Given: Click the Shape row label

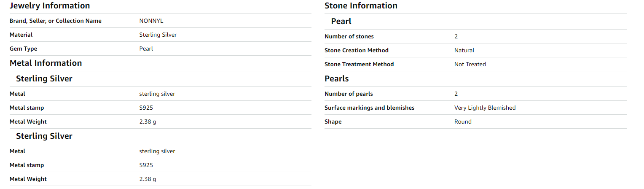Looking at the screenshot, I should pyautogui.click(x=333, y=122).
